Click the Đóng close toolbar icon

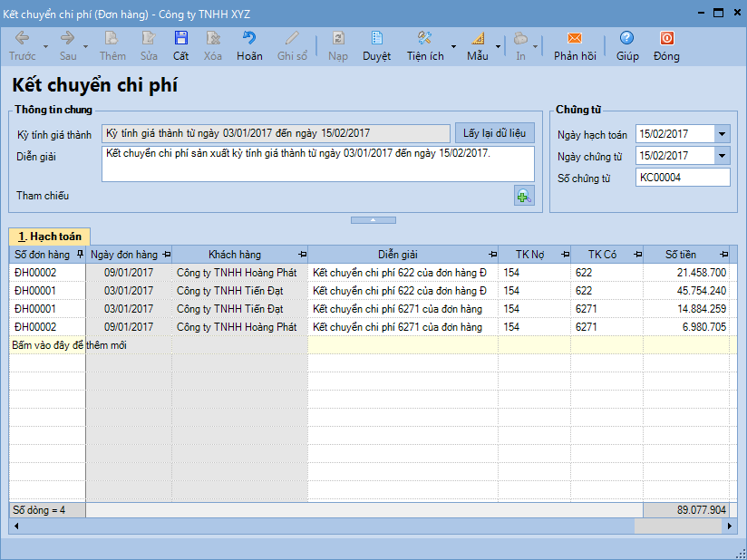click(x=666, y=39)
